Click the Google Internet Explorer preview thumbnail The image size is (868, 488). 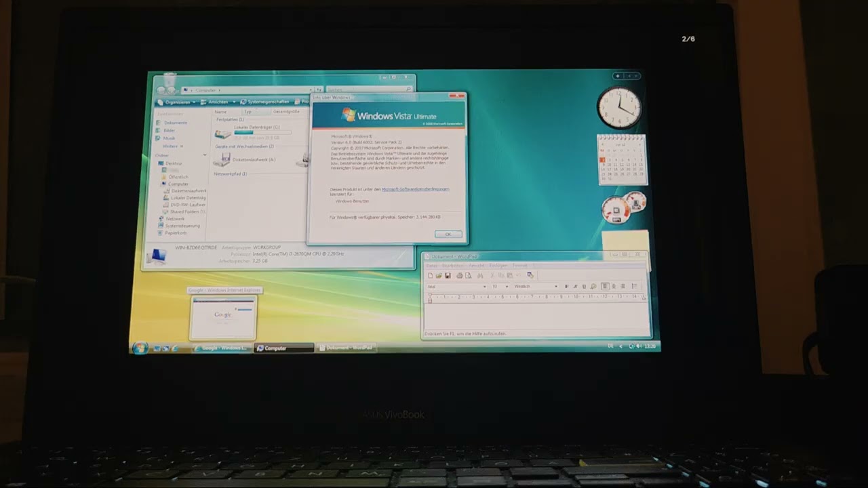[223, 317]
